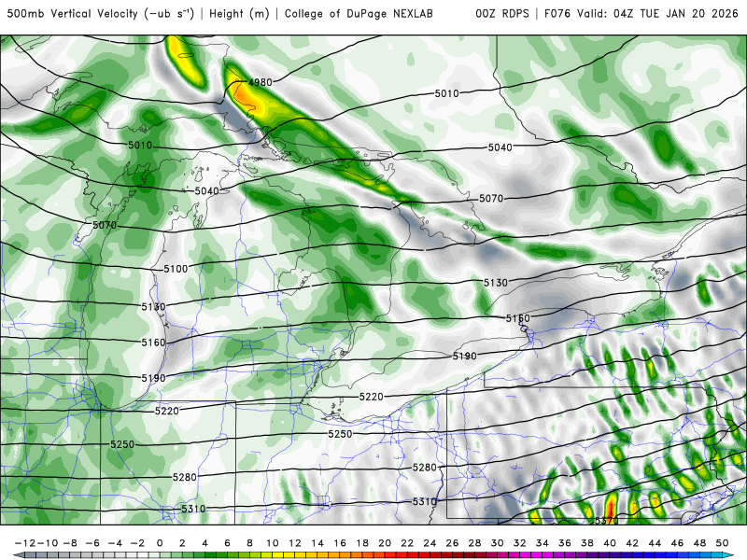
Task: Click the 10 value on the color scale
Action: point(272,543)
